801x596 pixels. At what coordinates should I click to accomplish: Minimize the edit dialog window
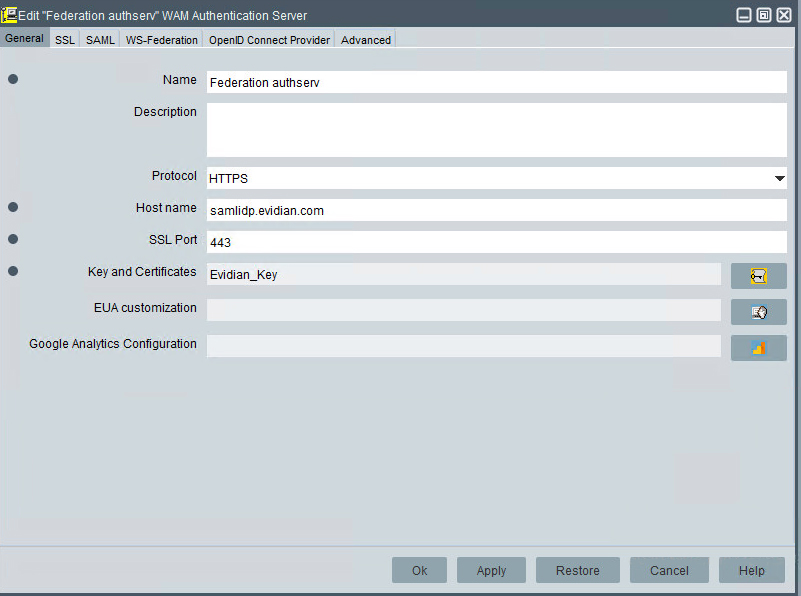744,15
